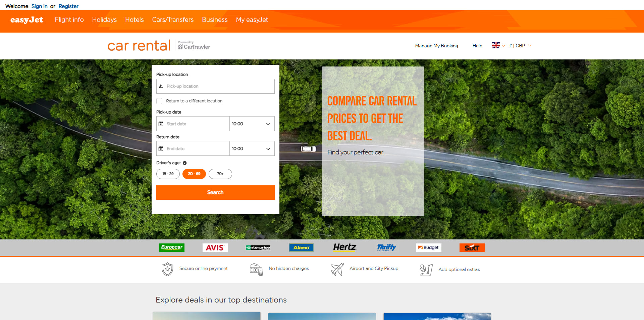The image size is (644, 320).
Task: Click the easyJet logo
Action: point(27,20)
